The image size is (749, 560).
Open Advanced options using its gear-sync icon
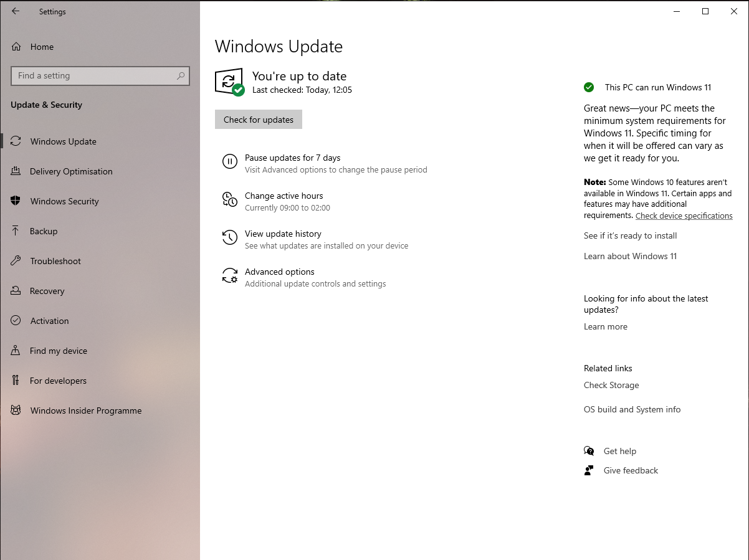230,275
